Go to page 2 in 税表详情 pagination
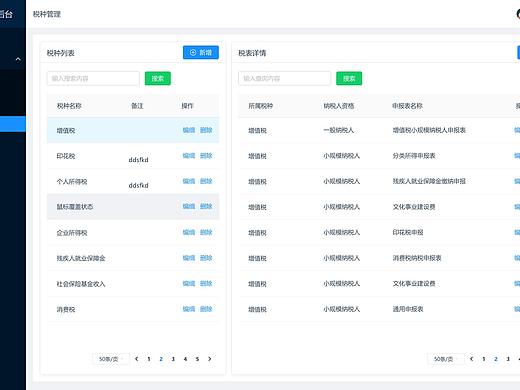Viewport: 520px width, 390px height. [x=496, y=359]
